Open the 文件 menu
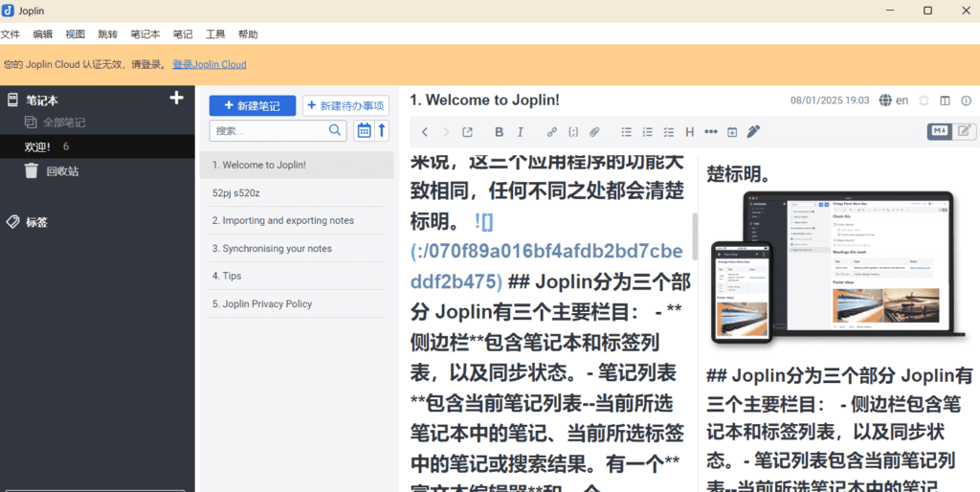The width and height of the screenshot is (980, 492). click(10, 34)
